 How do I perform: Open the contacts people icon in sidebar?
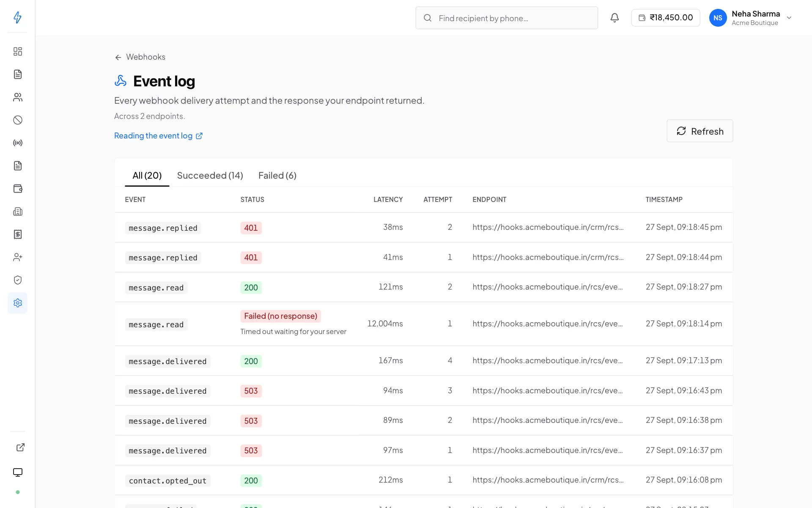click(17, 97)
